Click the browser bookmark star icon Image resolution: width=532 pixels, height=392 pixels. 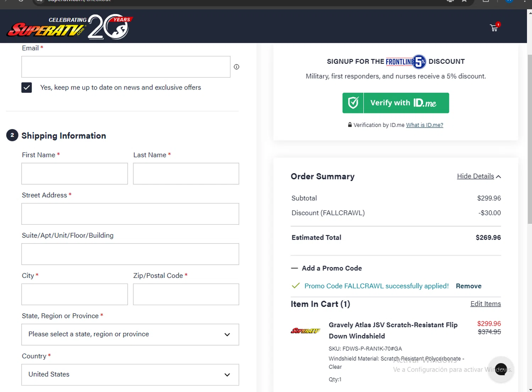(x=464, y=1)
